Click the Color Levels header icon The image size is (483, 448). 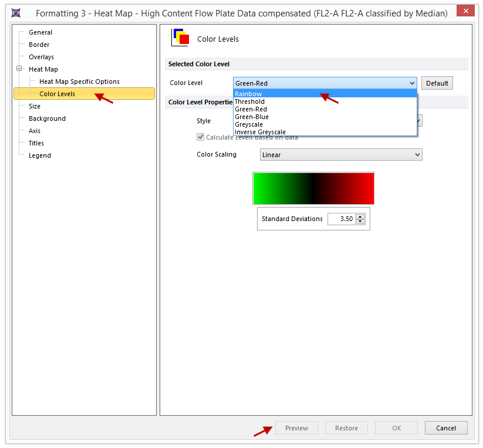tap(180, 38)
